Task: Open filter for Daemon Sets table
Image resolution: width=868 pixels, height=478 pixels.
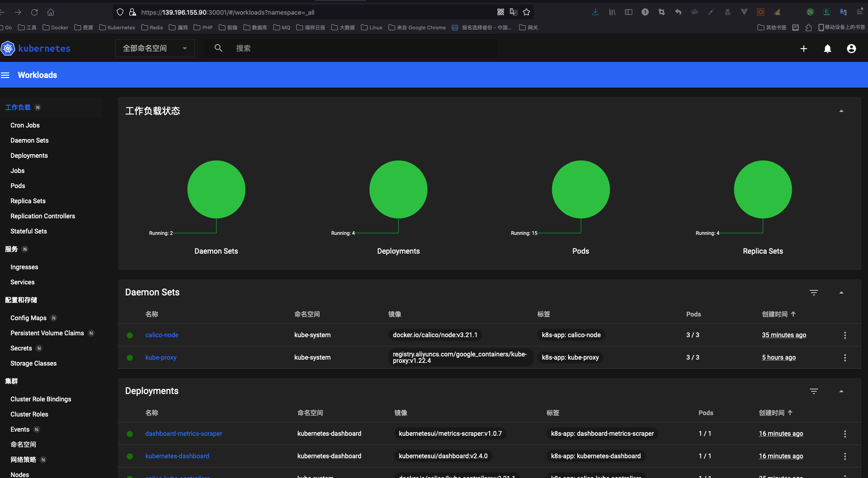Action: tap(813, 293)
